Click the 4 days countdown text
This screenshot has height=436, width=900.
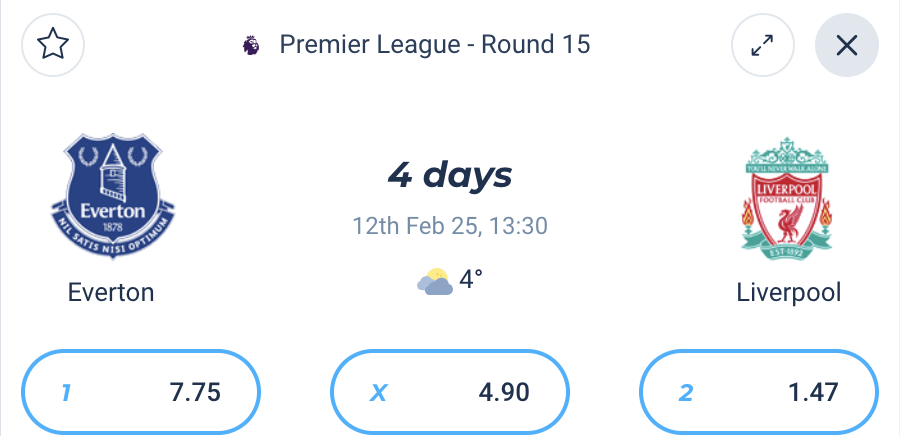pos(450,176)
